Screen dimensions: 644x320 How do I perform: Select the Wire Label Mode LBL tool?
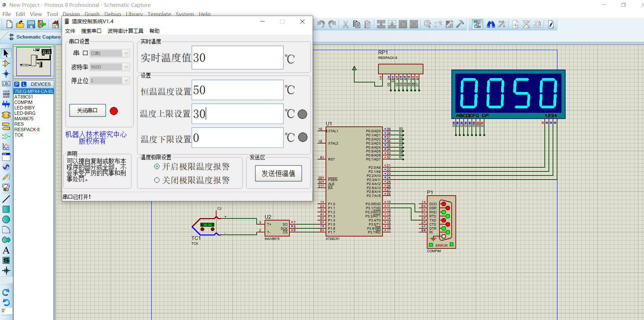pyautogui.click(x=6, y=84)
